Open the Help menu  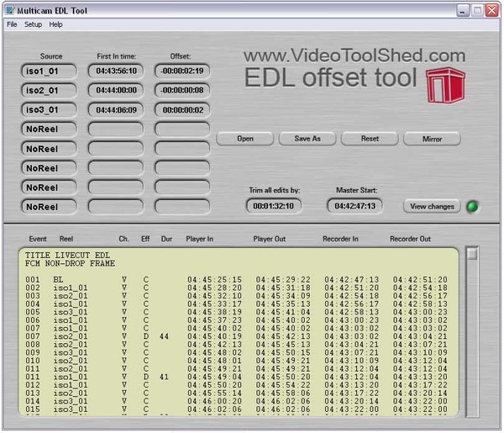pyautogui.click(x=55, y=24)
